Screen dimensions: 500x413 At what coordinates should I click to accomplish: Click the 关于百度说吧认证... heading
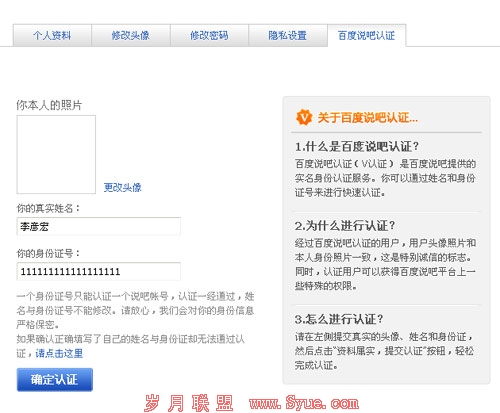click(x=367, y=118)
